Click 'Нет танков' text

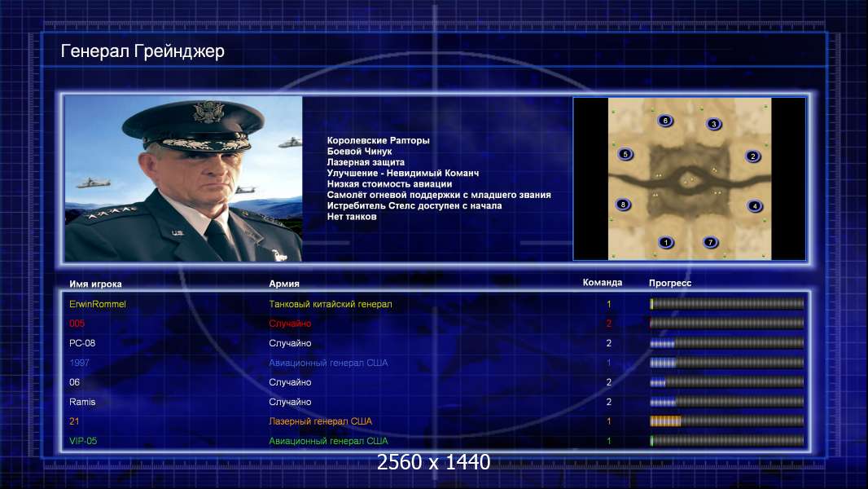point(352,217)
